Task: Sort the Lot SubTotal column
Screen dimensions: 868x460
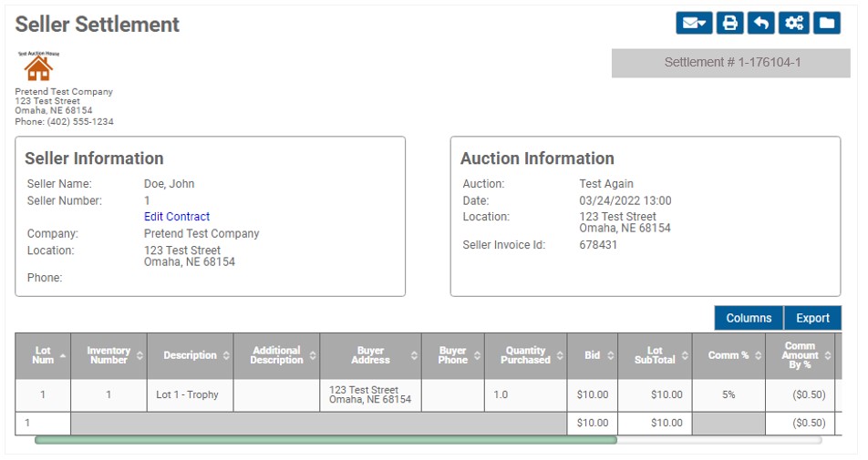Action: (x=655, y=355)
